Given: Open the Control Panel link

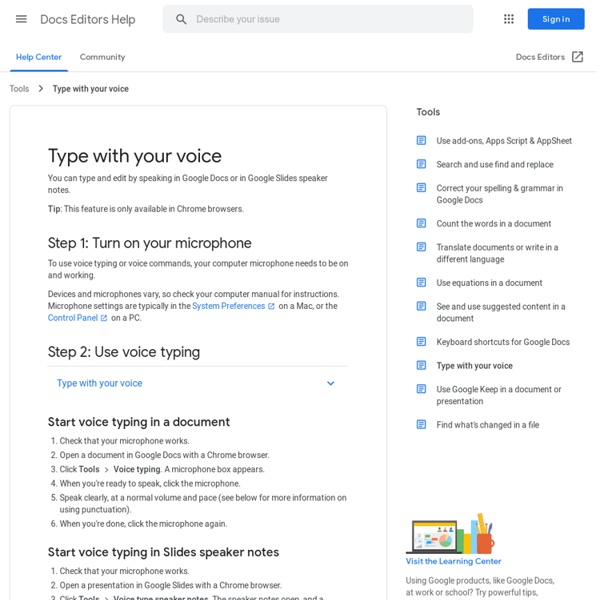Looking at the screenshot, I should click(73, 318).
